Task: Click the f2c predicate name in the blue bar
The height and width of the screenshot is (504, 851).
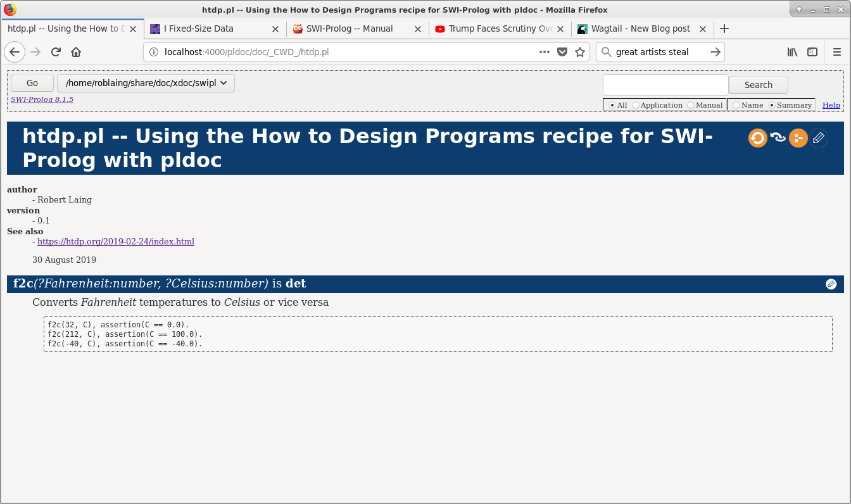Action: [x=23, y=284]
